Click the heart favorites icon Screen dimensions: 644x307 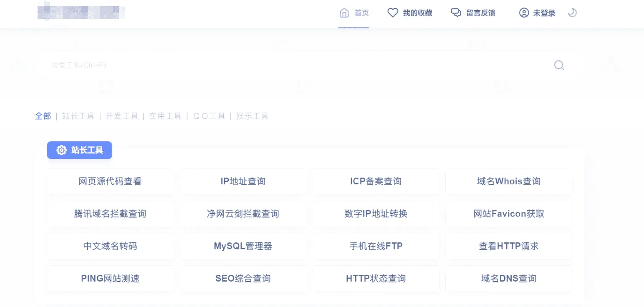tap(393, 13)
